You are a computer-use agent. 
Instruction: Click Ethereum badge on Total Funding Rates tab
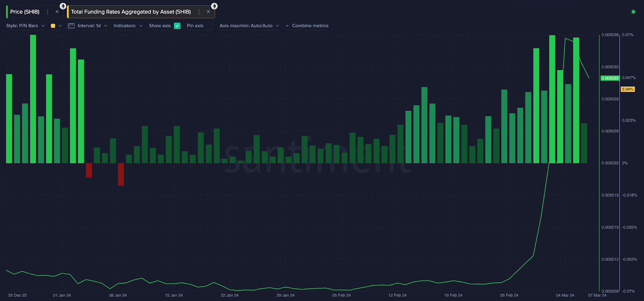[x=214, y=6]
